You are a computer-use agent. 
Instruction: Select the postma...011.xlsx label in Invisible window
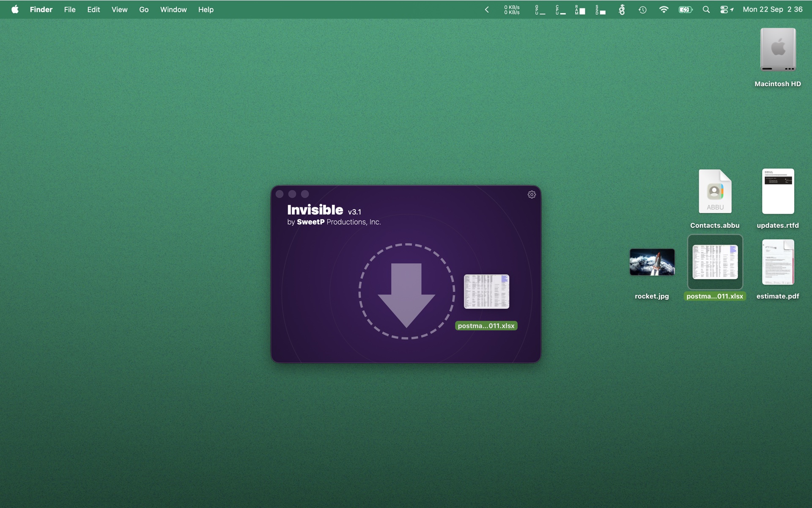coord(486,326)
